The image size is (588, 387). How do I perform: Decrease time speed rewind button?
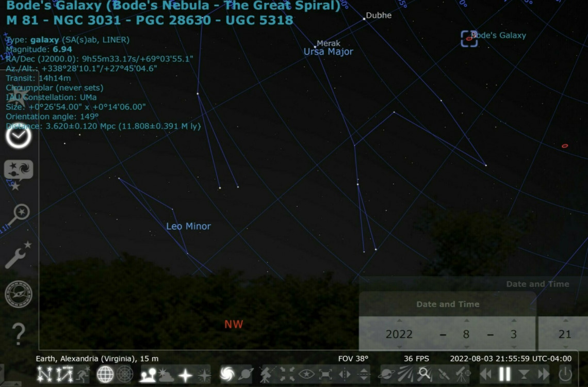[x=486, y=374]
